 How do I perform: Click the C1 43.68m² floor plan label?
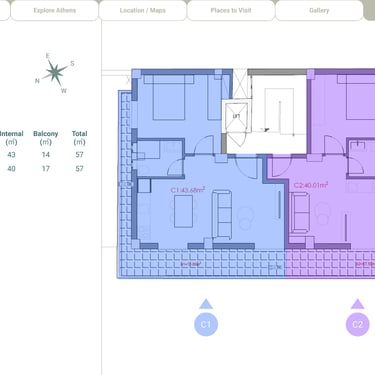tap(188, 190)
